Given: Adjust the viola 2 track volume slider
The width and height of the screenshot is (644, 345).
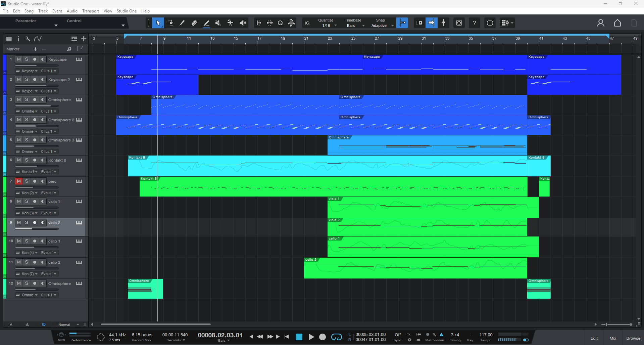Looking at the screenshot, I should (x=37, y=229).
